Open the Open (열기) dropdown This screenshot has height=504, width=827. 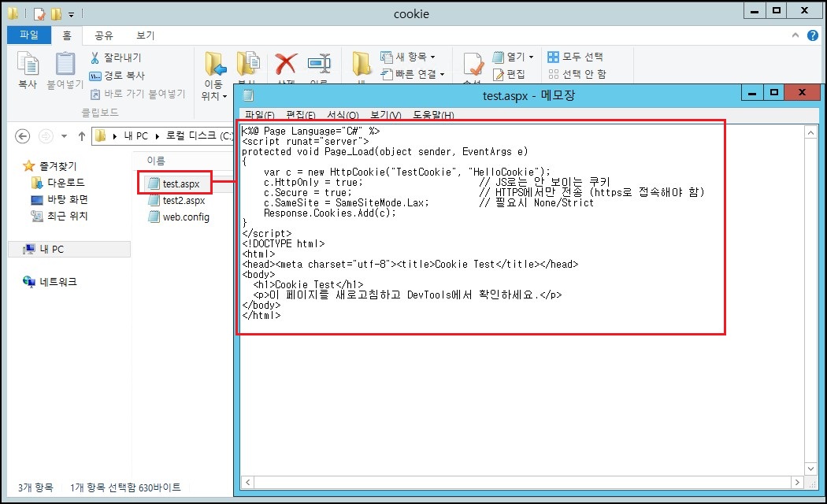point(513,57)
